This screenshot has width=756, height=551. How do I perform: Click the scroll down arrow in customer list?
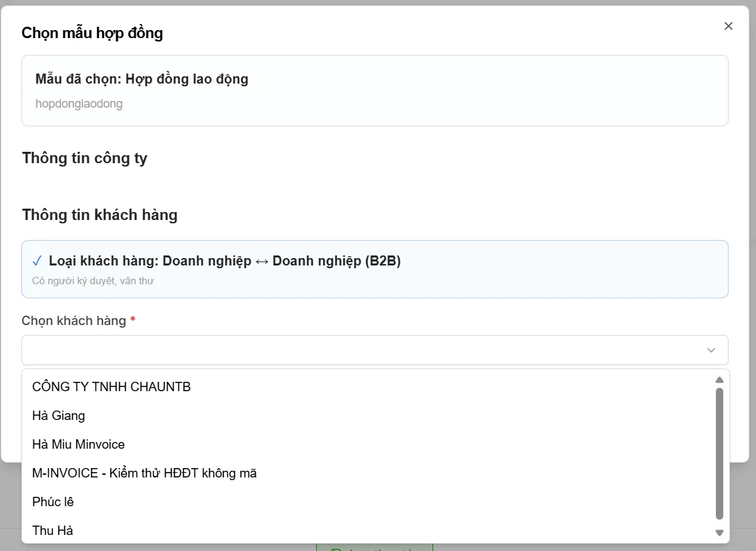pos(719,533)
